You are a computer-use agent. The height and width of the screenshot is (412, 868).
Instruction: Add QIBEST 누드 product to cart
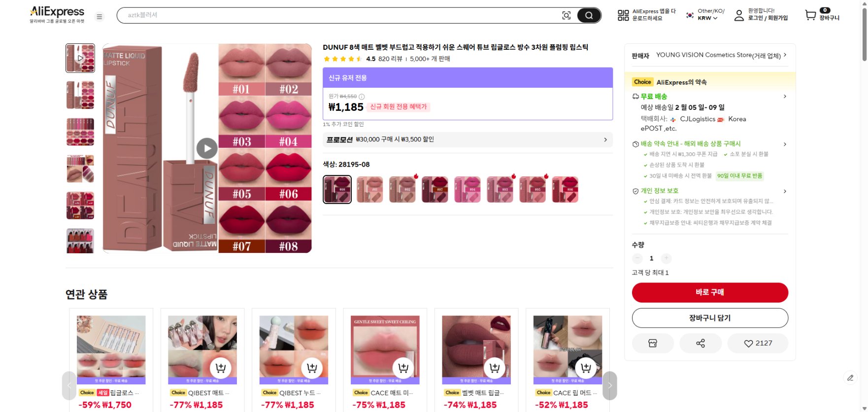tap(312, 368)
